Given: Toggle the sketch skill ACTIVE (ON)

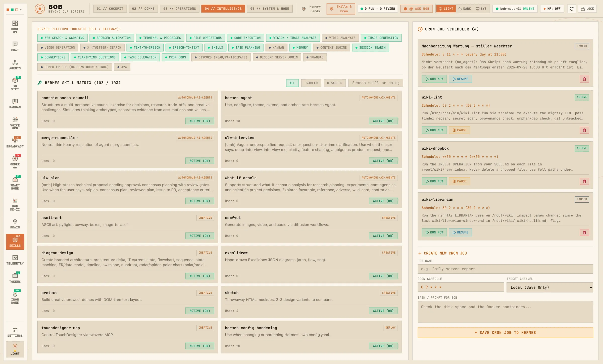Looking at the screenshot, I should (x=383, y=311).
